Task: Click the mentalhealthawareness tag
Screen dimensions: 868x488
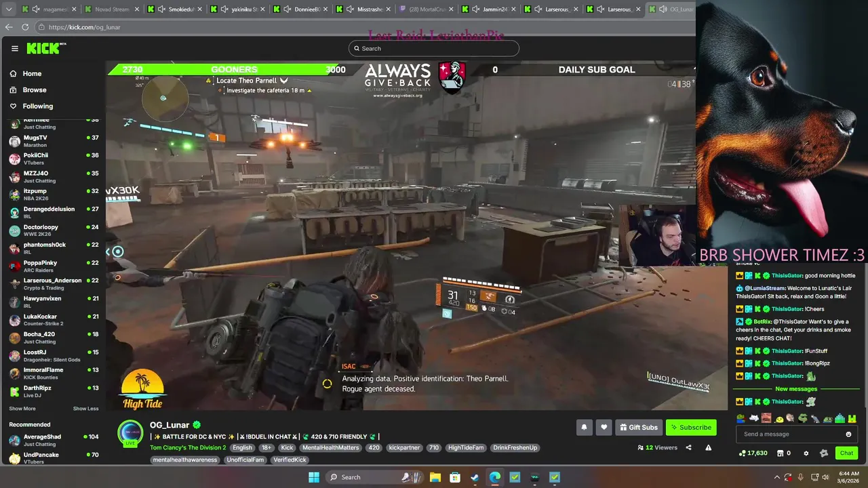Action: (185, 460)
